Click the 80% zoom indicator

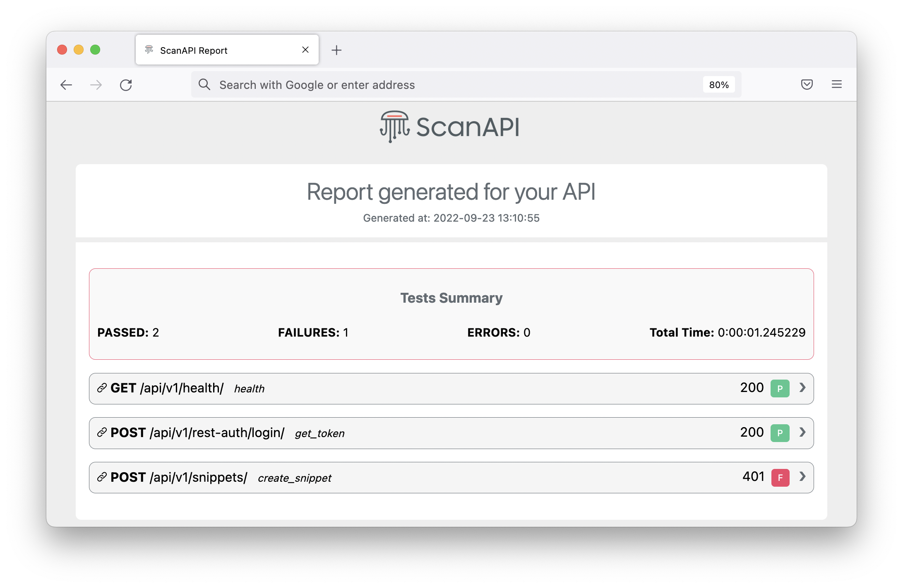[x=719, y=84]
